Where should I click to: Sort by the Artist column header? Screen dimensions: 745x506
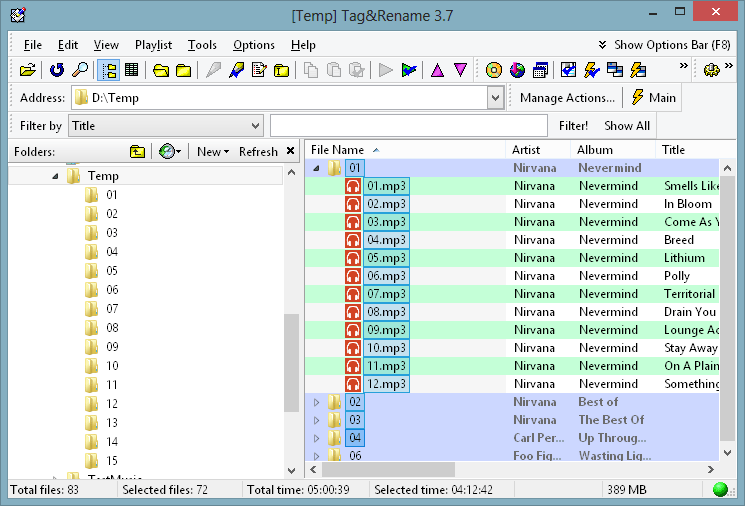point(538,150)
